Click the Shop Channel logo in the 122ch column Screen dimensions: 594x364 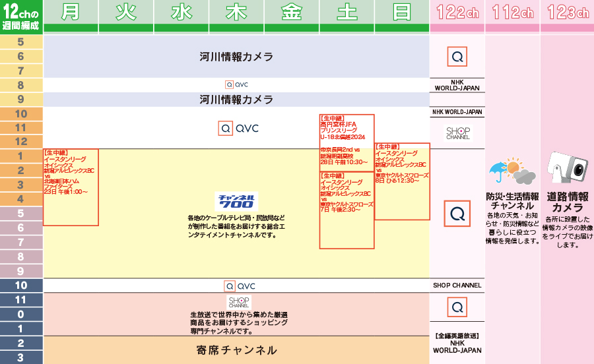[x=457, y=133]
